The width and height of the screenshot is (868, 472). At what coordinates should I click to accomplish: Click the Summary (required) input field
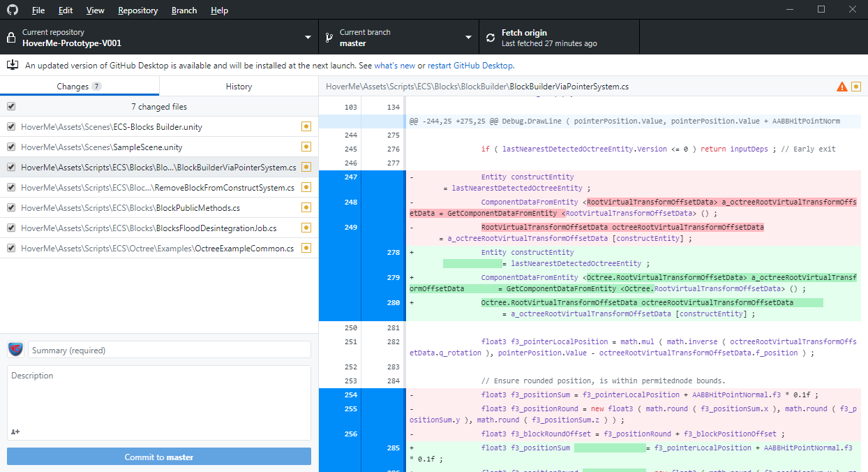170,351
